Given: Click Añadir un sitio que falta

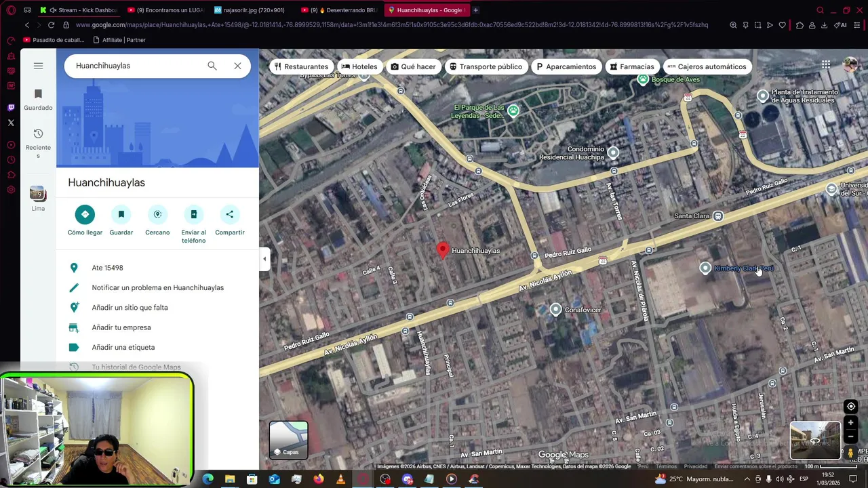Looking at the screenshot, I should point(157,307).
